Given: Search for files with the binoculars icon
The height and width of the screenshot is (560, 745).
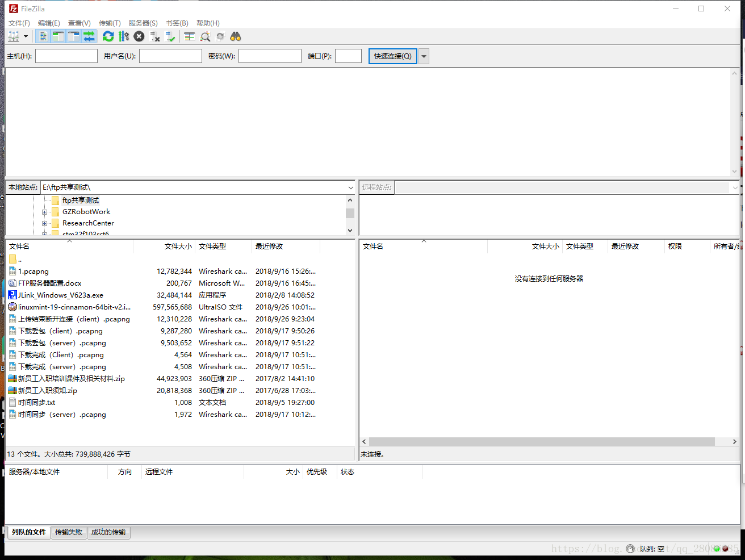Looking at the screenshot, I should [x=236, y=36].
